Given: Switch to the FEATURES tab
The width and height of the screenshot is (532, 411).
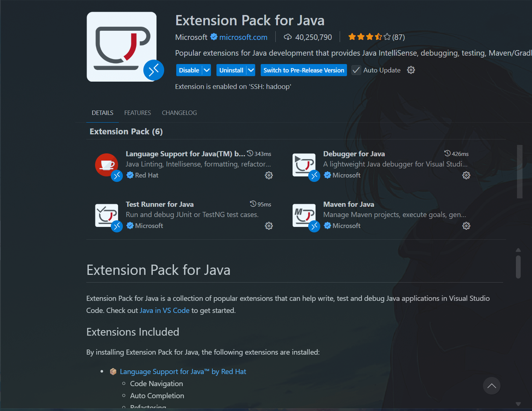Looking at the screenshot, I should 137,113.
